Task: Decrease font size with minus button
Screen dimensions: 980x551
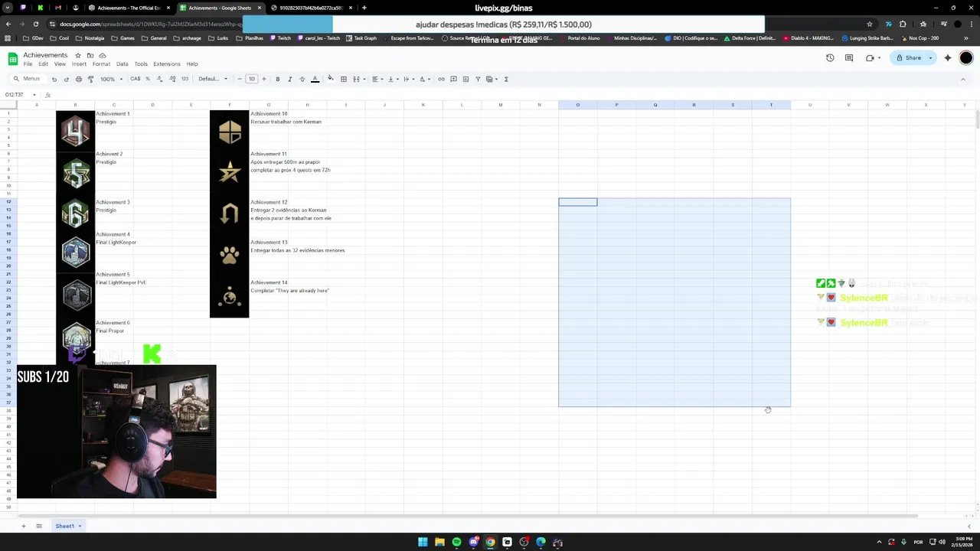Action: point(239,79)
